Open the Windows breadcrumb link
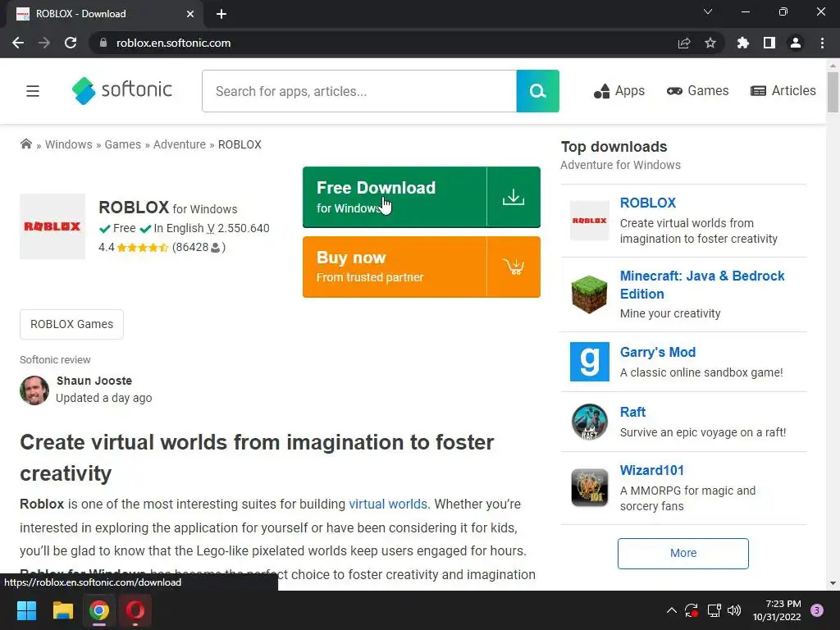This screenshot has height=630, width=840. [x=69, y=144]
